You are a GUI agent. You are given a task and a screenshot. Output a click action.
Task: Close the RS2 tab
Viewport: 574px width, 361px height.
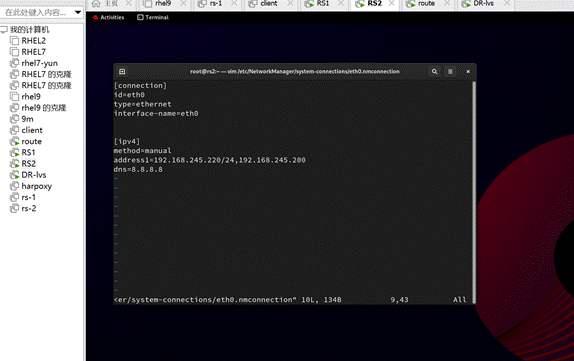[x=391, y=3]
